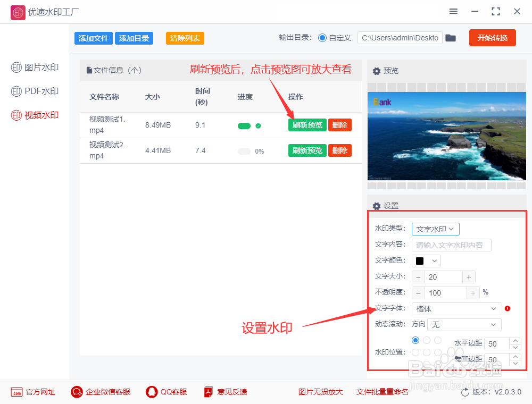
Task: Open 图片无损放大 link
Action: coord(321,392)
